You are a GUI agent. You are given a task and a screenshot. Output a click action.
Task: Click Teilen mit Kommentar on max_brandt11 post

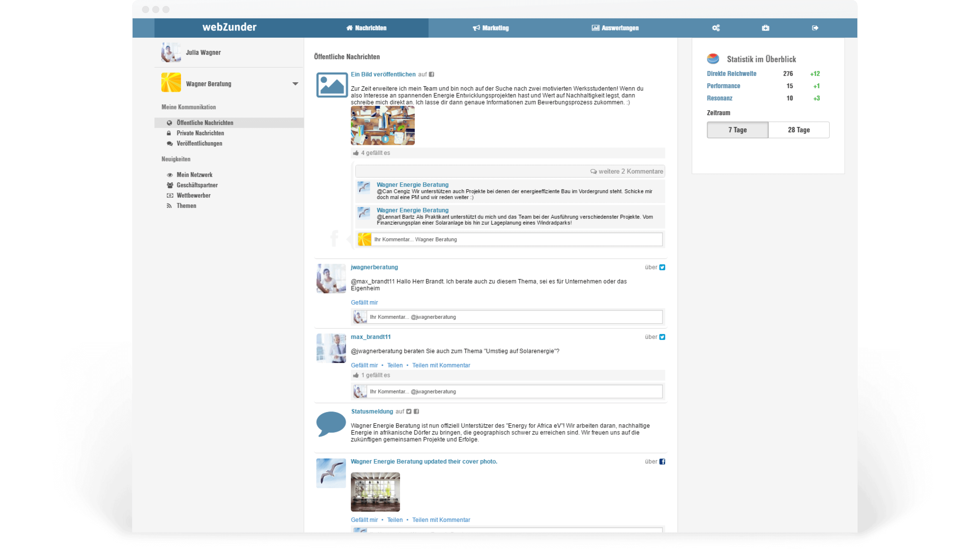441,365
